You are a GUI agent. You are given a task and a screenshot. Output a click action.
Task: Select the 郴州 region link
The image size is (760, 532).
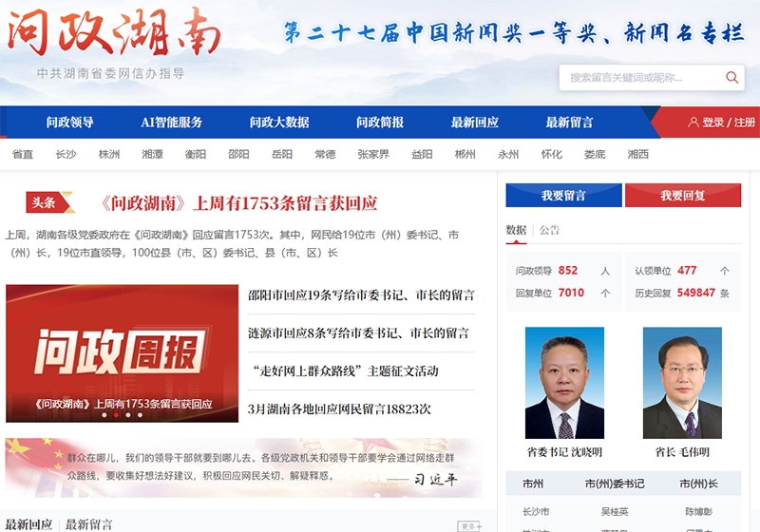coord(465,154)
